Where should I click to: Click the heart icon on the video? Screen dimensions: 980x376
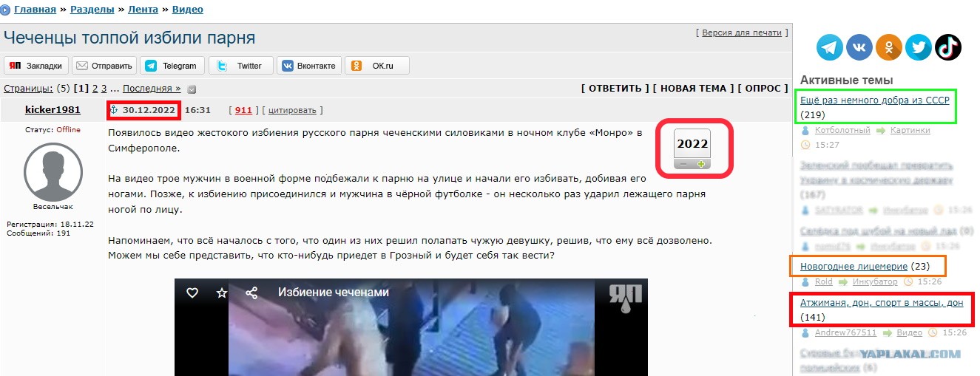[192, 293]
